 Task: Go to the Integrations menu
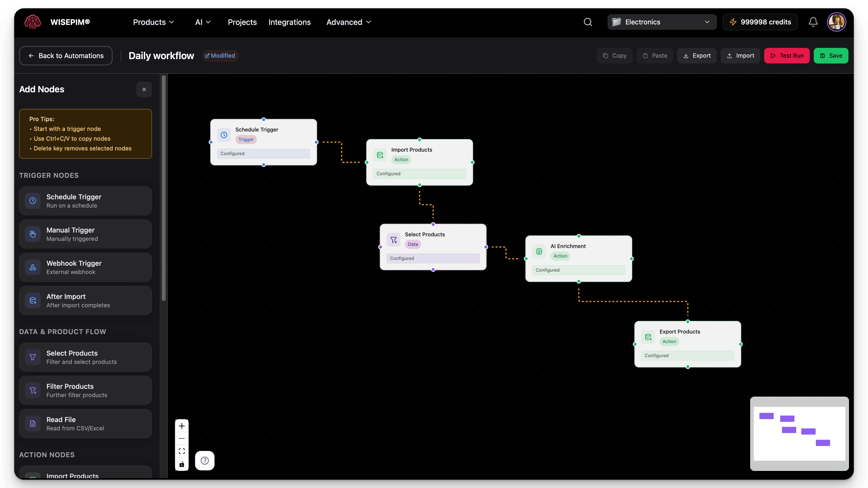pyautogui.click(x=289, y=22)
